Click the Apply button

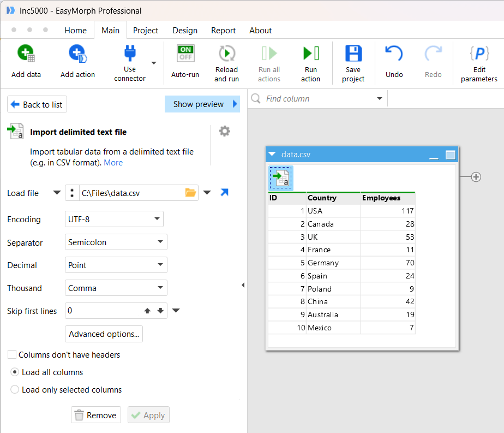point(148,415)
